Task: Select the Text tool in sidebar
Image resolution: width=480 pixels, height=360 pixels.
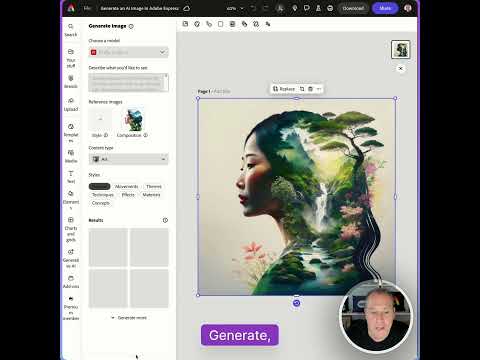Action: point(71,177)
